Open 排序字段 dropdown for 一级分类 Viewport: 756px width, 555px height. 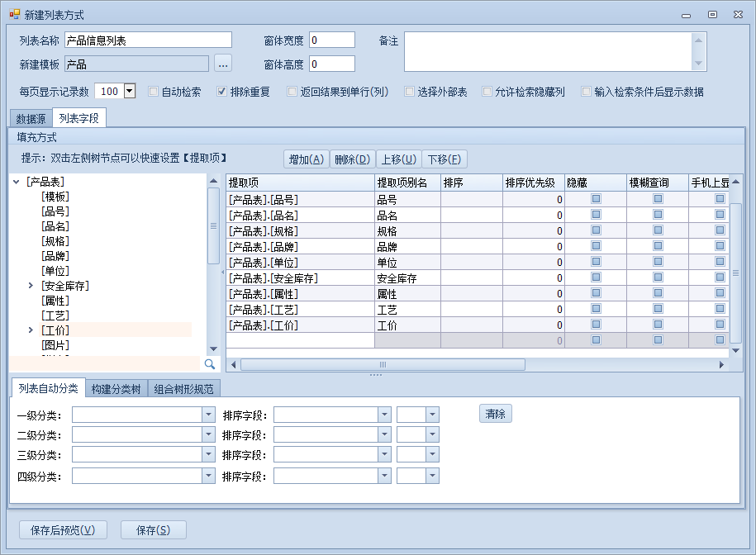click(x=384, y=415)
